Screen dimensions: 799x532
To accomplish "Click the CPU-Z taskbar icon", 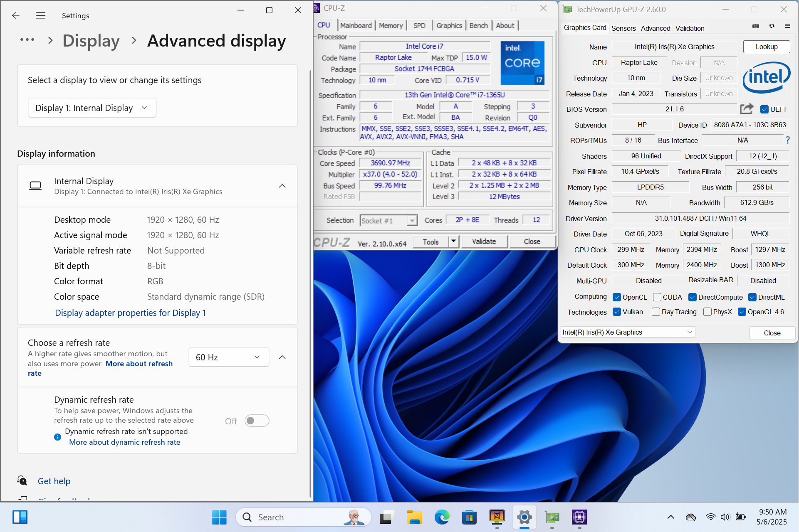I will [579, 517].
